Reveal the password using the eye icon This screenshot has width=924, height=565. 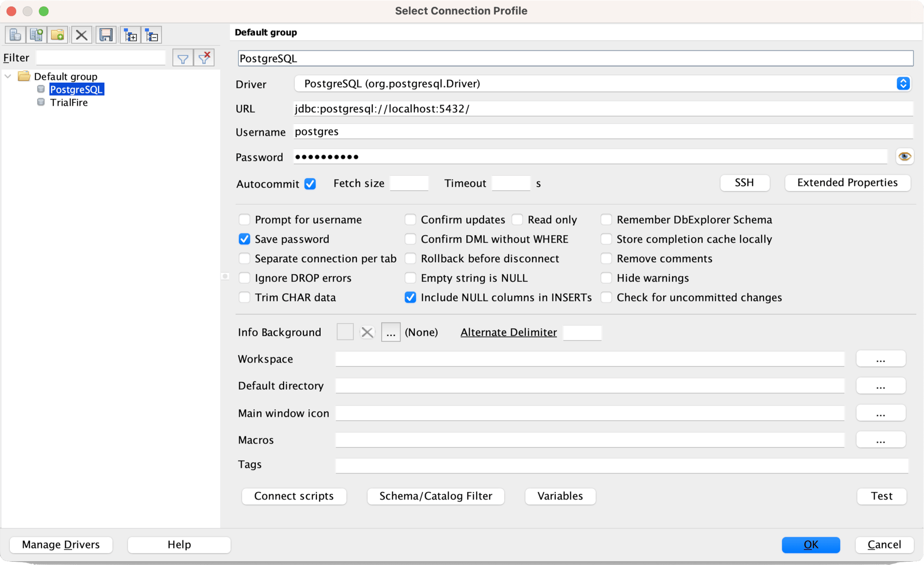[x=905, y=157]
